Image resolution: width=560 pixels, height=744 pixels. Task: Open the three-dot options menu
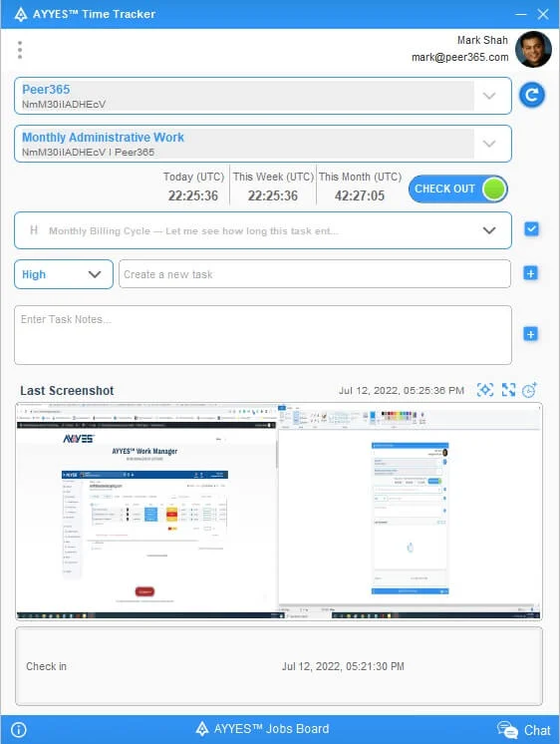(20, 50)
